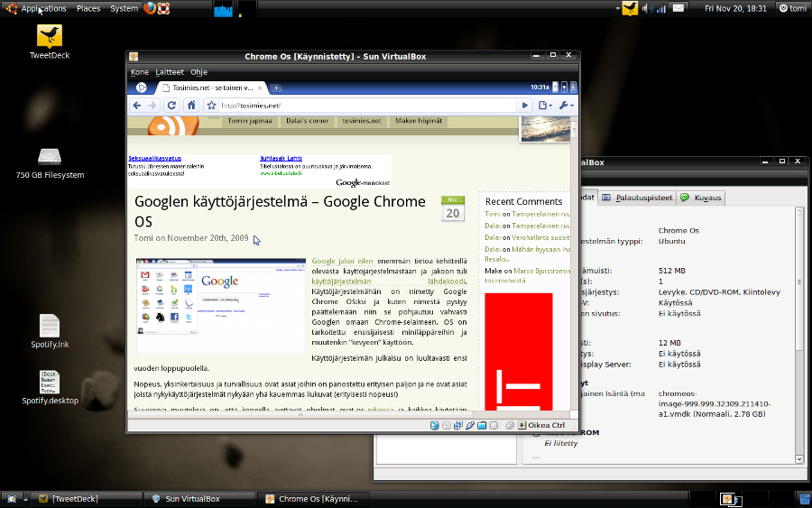The width and height of the screenshot is (812, 508).
Task: Click the show desktop button in bottom panel
Action: pyautogui.click(x=12, y=499)
